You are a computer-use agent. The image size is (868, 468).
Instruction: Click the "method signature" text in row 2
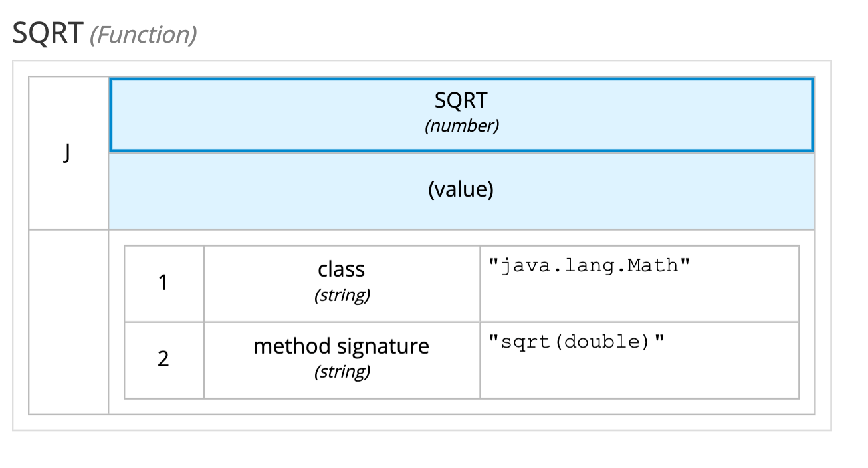[342, 346]
